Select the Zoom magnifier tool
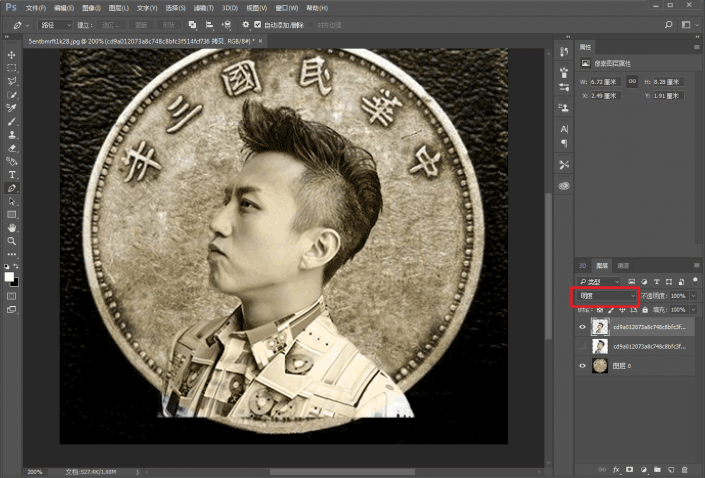Viewport: 705px width, 478px height. pyautogui.click(x=12, y=241)
